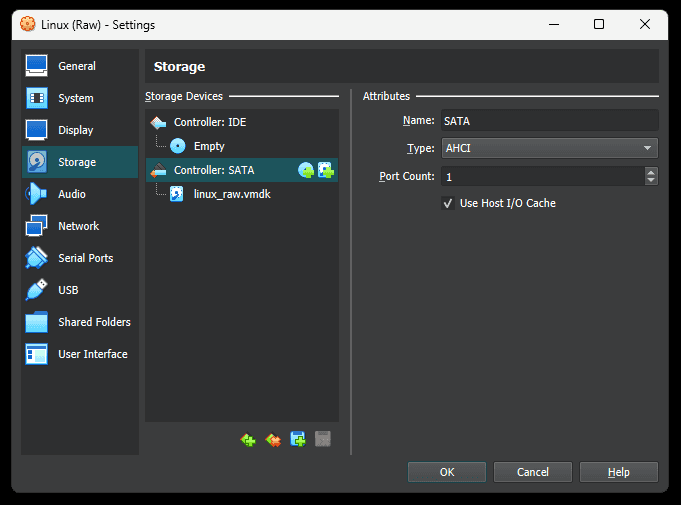The width and height of the screenshot is (681, 505).
Task: Select the Empty optical drive under IDE
Action: (209, 146)
